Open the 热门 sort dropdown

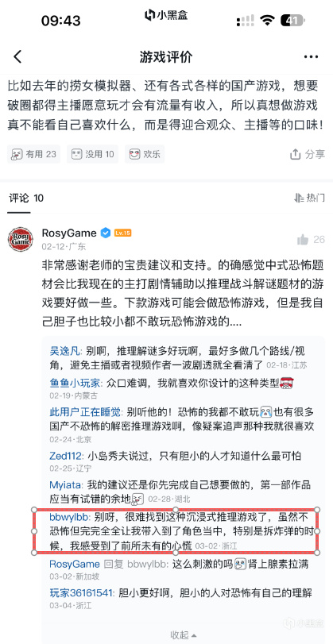[x=309, y=198]
